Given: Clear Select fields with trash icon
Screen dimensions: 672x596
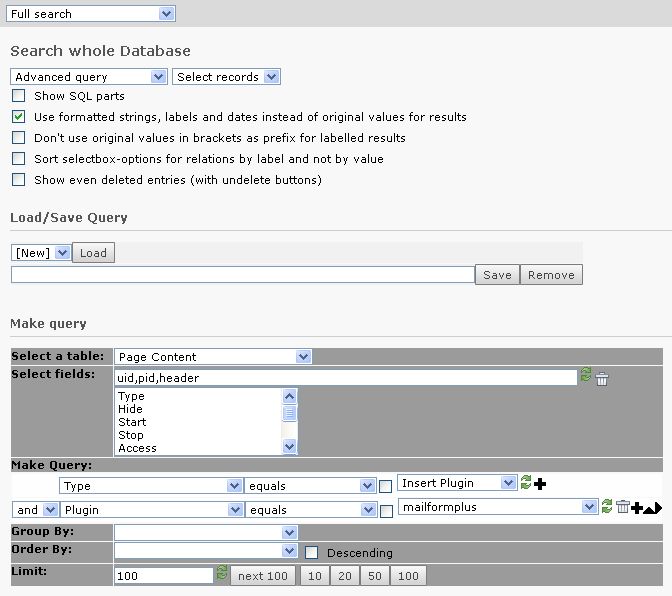Looking at the screenshot, I should tap(602, 379).
